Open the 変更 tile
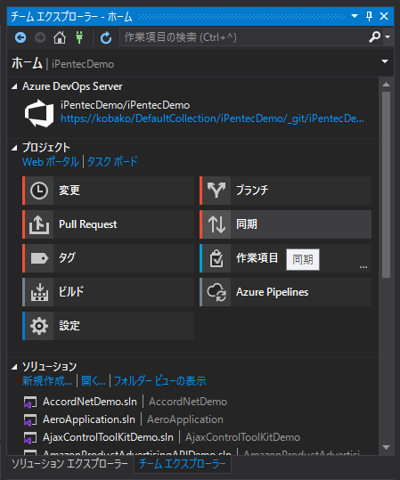This screenshot has height=480, width=400. coord(108,191)
